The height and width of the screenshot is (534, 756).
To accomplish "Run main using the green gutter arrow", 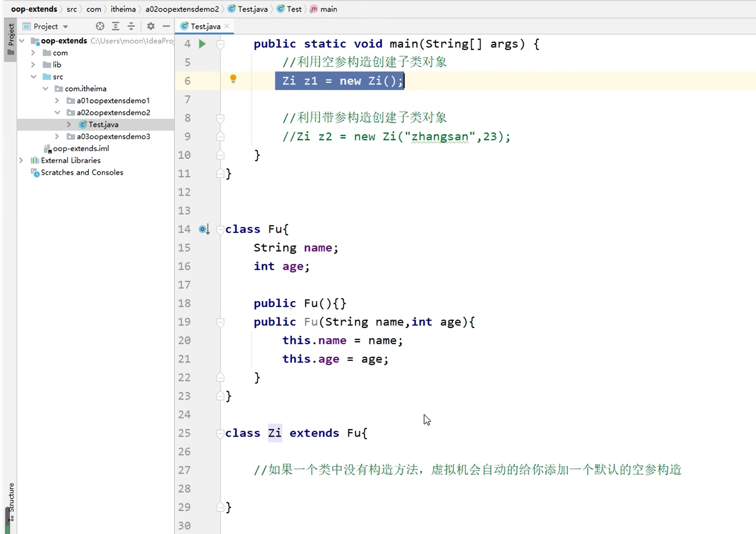I will click(x=202, y=44).
